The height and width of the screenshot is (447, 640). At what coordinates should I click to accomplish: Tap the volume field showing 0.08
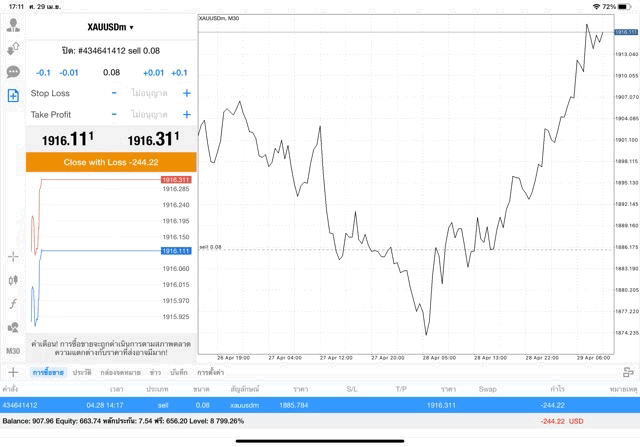(111, 72)
